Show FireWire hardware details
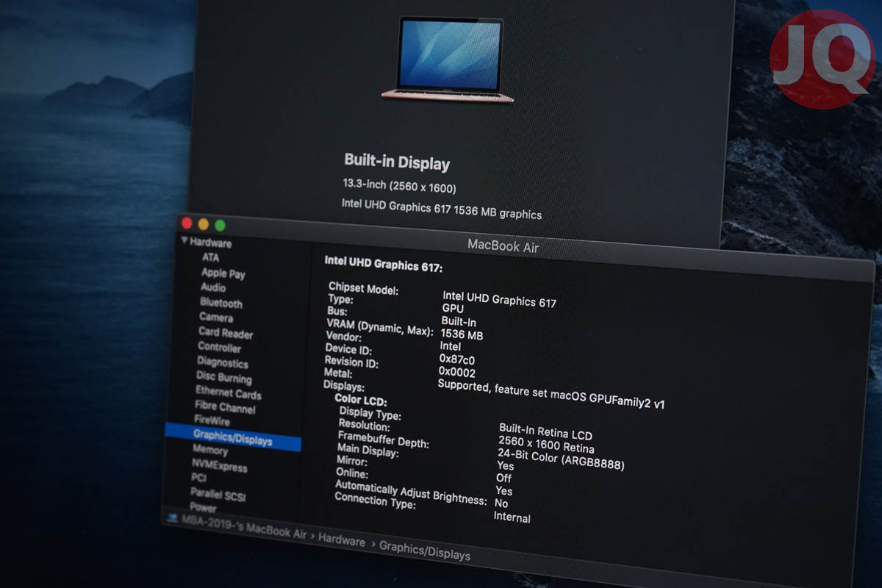Image resolution: width=882 pixels, height=588 pixels. [x=212, y=420]
